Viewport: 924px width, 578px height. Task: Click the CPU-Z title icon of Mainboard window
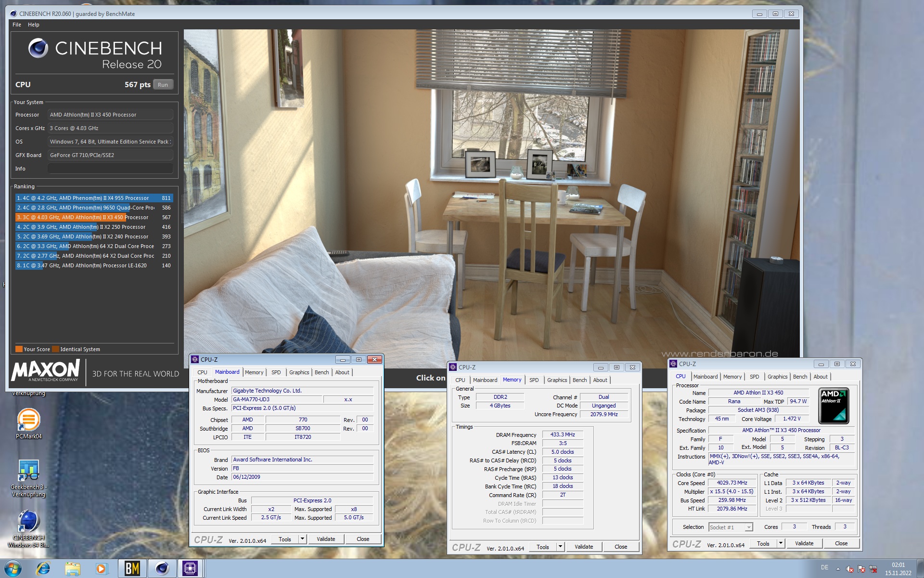coord(195,359)
